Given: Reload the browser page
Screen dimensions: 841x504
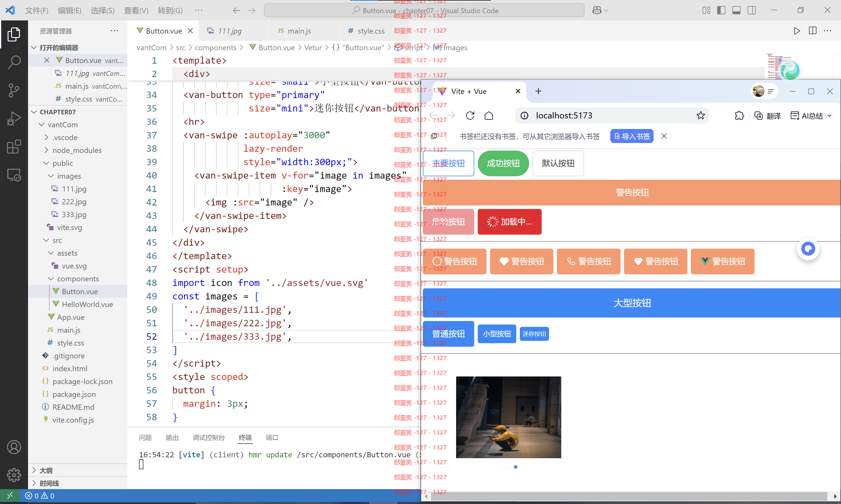Looking at the screenshot, I should click(470, 116).
